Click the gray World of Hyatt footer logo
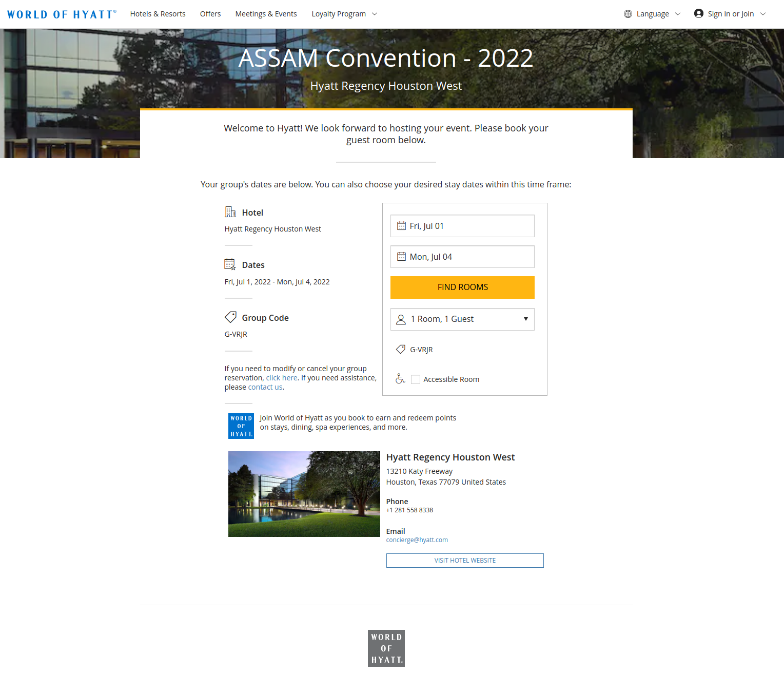This screenshot has height=673, width=784. (x=386, y=648)
